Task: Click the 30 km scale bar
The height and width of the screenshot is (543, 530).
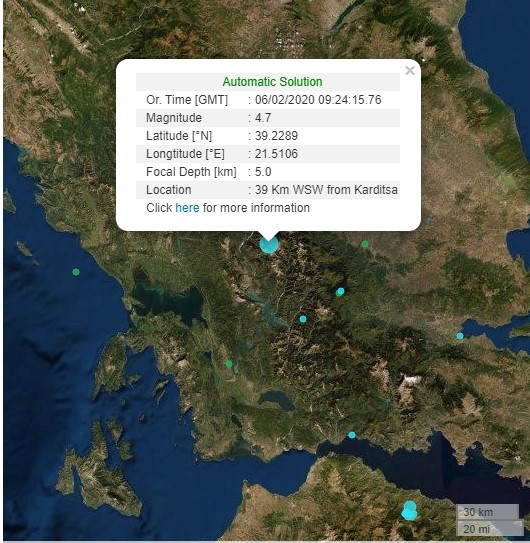Action: [488, 512]
